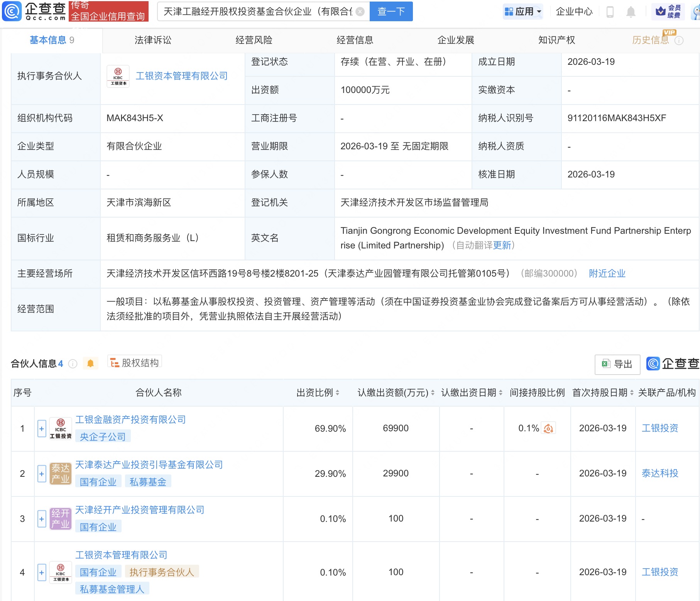Click into the company search input field
700x601 pixels.
257,12
